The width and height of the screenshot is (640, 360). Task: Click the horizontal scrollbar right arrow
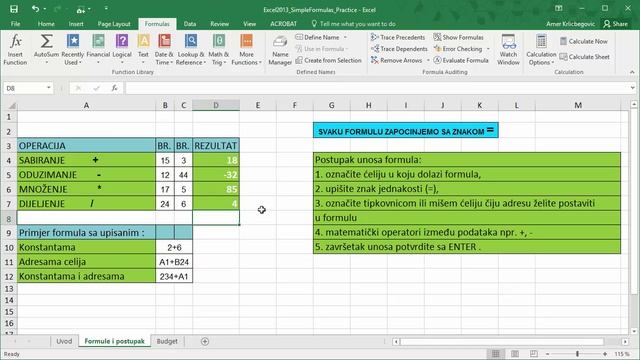coord(625,341)
